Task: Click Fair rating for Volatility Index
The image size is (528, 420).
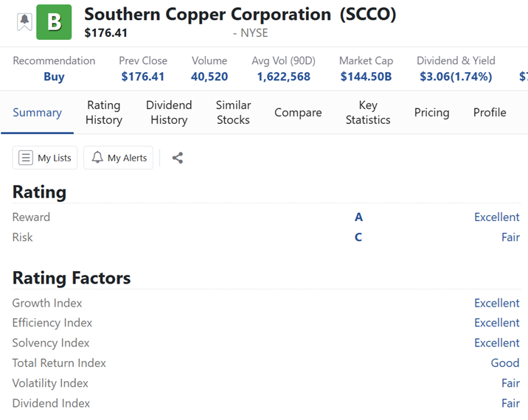Action: coord(510,383)
